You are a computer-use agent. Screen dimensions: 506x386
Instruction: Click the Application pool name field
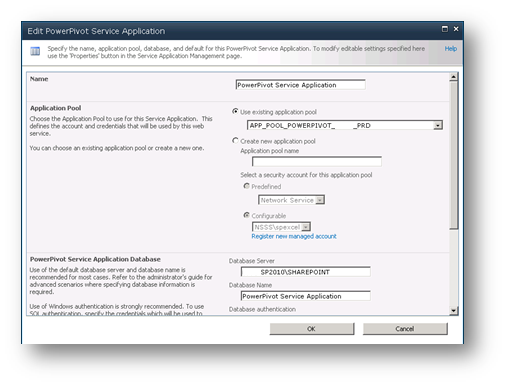pos(317,162)
